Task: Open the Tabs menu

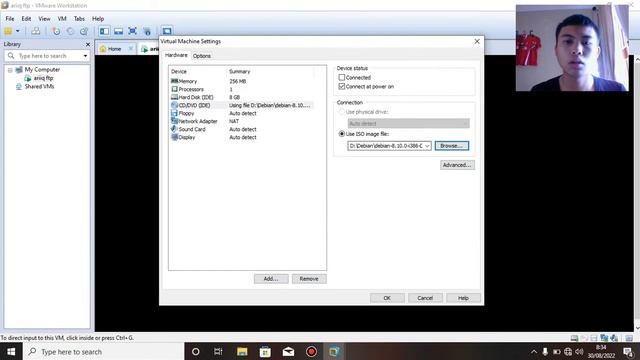Action: point(79,19)
